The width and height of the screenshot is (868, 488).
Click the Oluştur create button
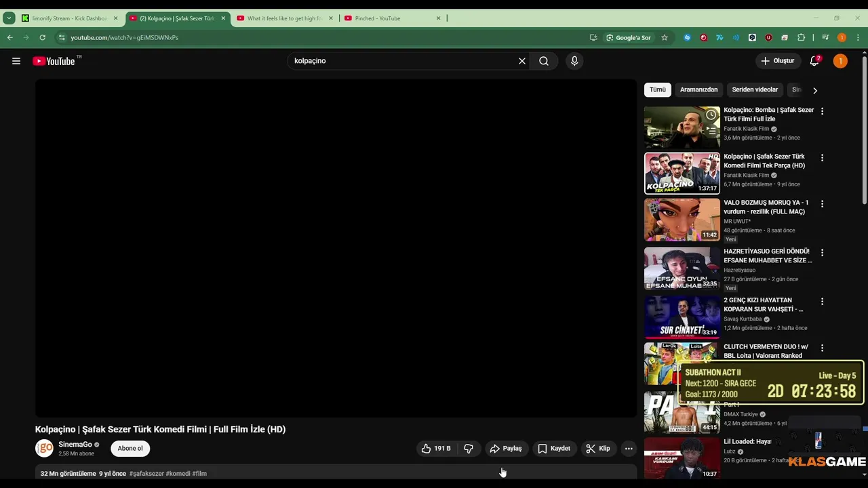777,61
